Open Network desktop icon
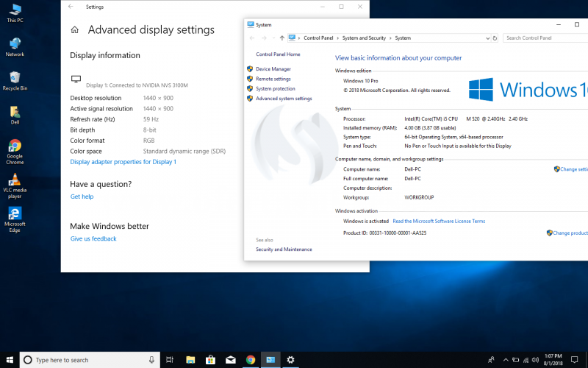Viewport: 588px width, 368px height. [x=15, y=47]
